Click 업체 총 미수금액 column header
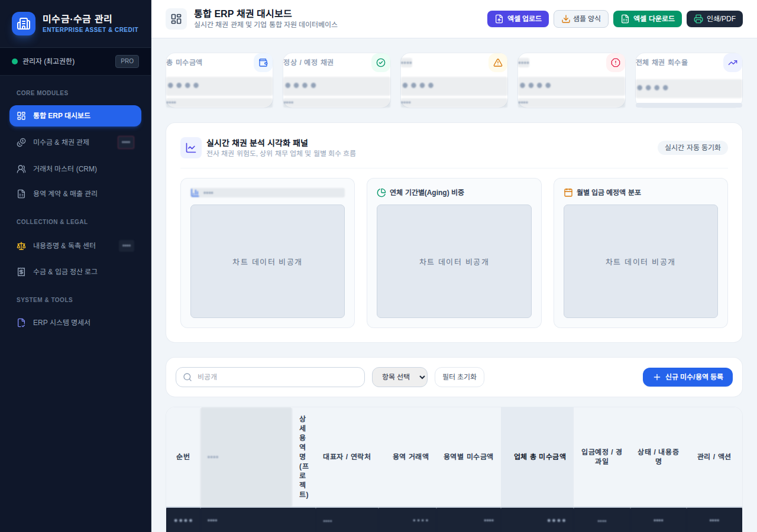This screenshot has height=532, width=757. (x=537, y=457)
